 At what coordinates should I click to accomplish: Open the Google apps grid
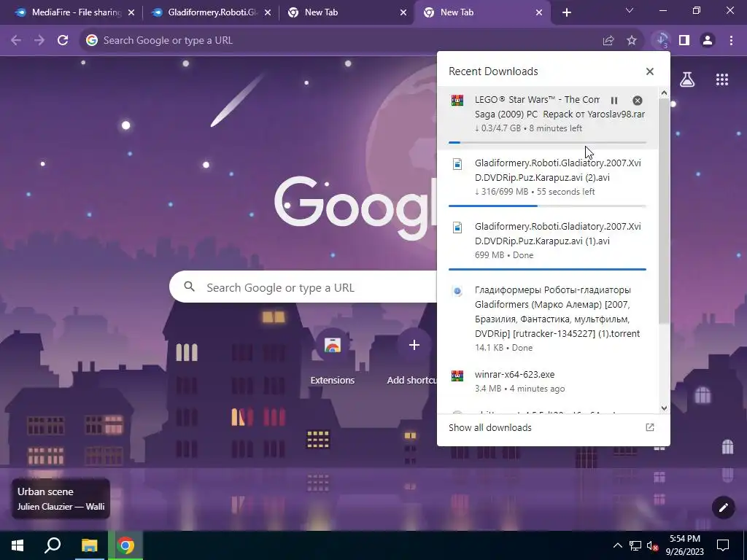point(722,79)
